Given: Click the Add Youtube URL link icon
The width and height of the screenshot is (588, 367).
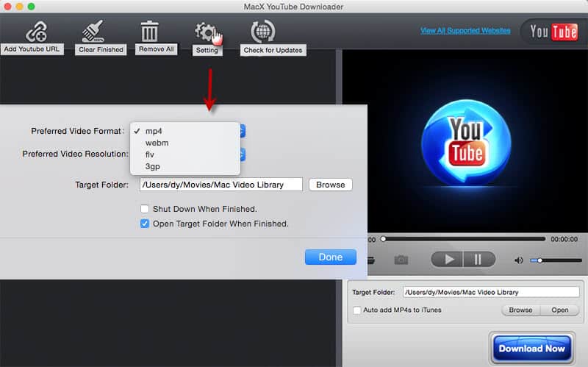Looking at the screenshot, I should (36, 32).
